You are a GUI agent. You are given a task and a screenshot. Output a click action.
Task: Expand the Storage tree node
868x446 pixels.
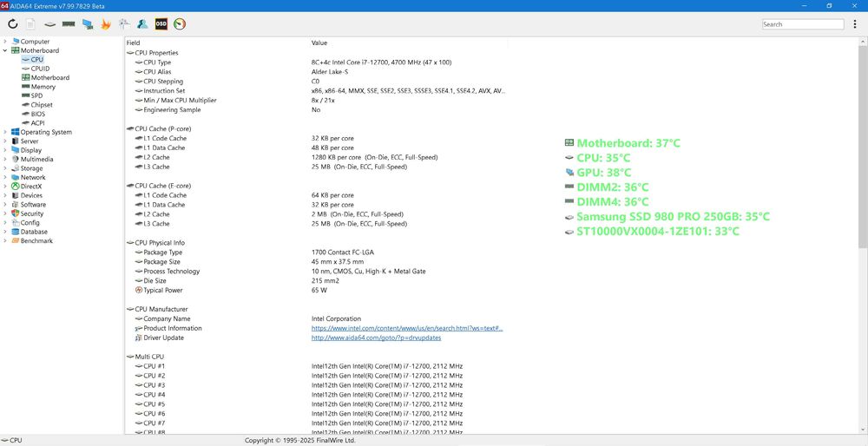click(5, 168)
